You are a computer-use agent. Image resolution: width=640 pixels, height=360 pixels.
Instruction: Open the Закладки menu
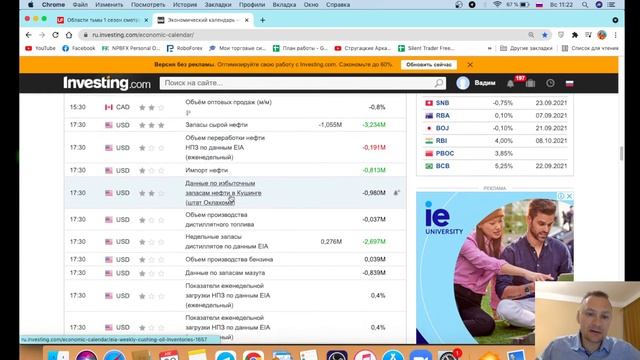pos(218,5)
